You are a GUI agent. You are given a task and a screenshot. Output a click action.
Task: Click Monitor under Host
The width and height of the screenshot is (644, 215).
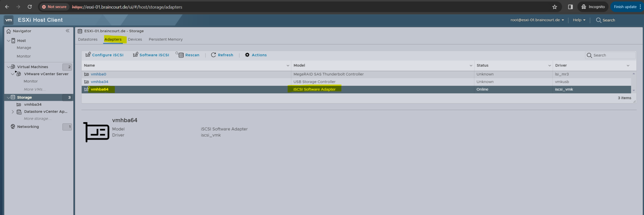coord(24,56)
